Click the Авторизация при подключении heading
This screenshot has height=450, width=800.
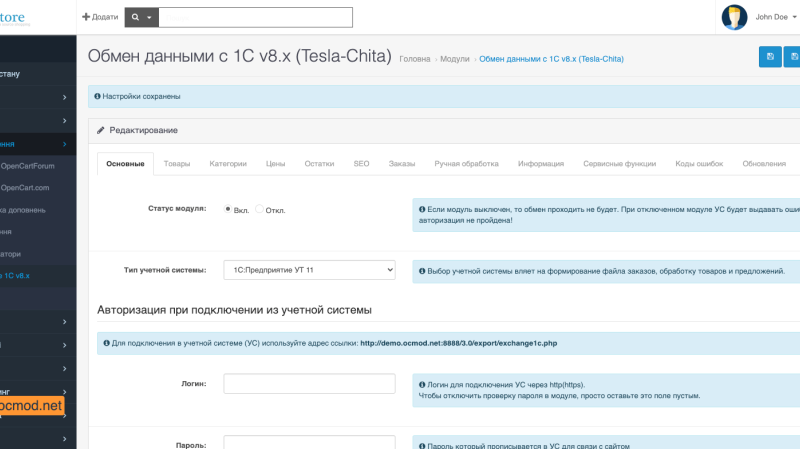(234, 310)
